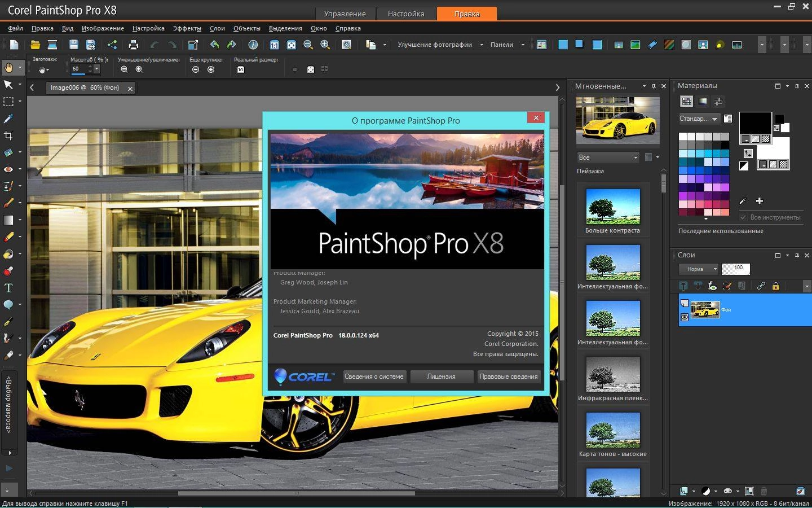Open the Изображение menu

pos(103,28)
